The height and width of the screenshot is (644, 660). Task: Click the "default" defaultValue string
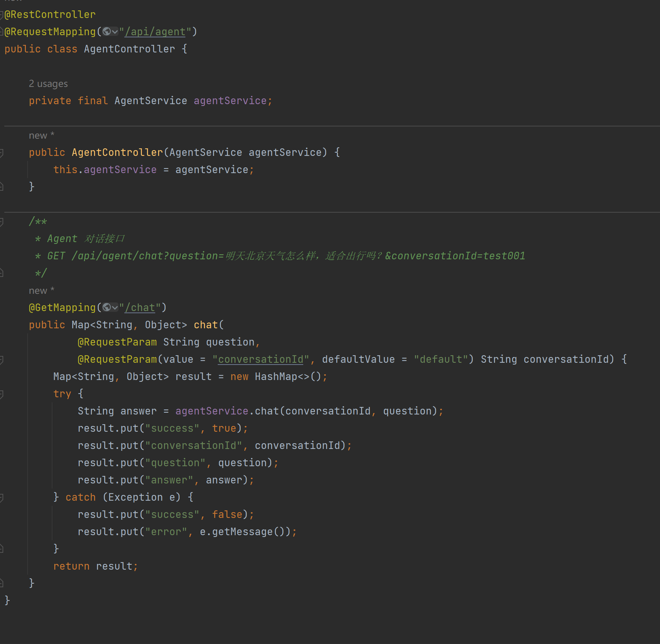point(441,360)
